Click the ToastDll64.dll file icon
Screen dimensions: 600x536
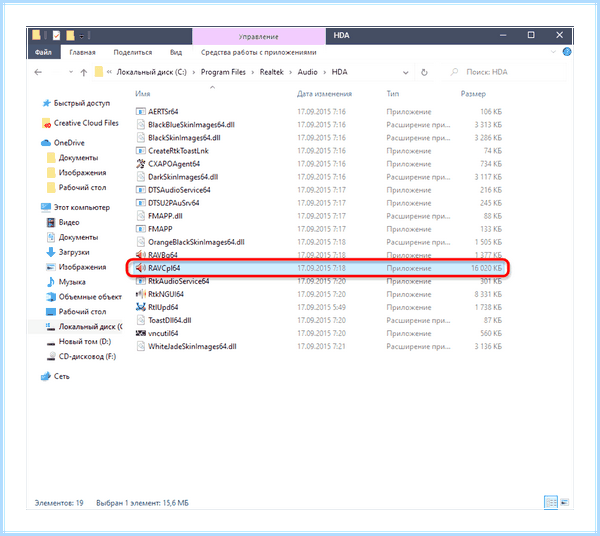tap(141, 320)
